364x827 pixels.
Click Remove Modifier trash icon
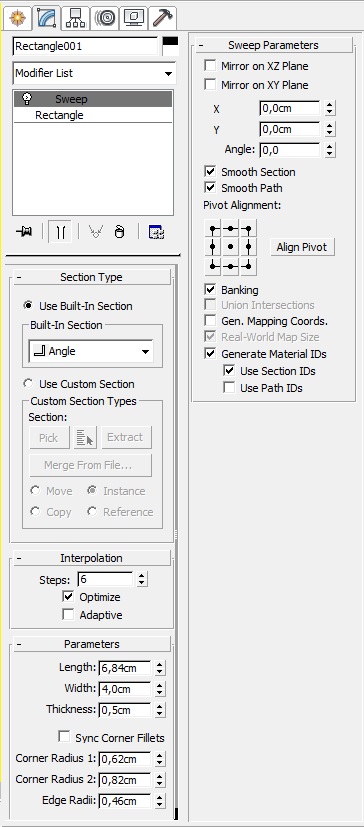(x=119, y=232)
